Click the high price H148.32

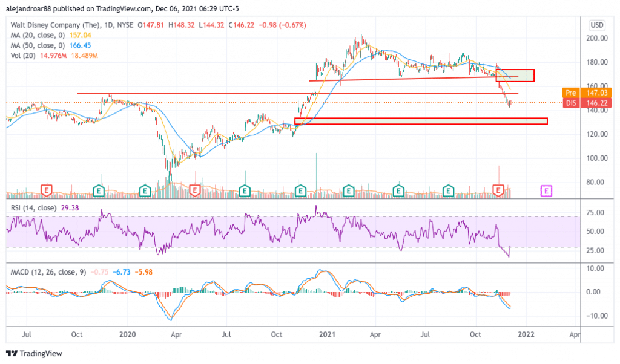(182, 25)
